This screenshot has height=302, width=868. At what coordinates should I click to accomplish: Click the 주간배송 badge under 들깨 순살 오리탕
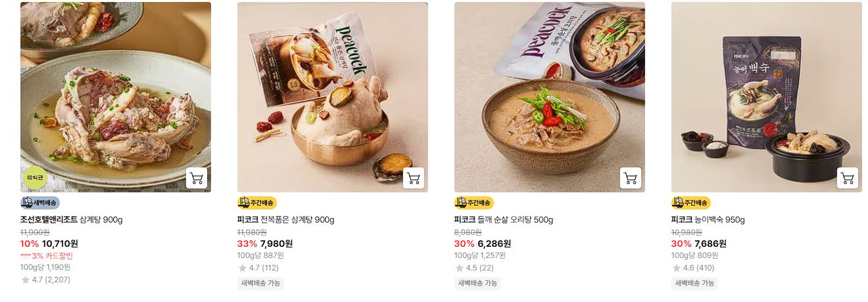point(474,203)
